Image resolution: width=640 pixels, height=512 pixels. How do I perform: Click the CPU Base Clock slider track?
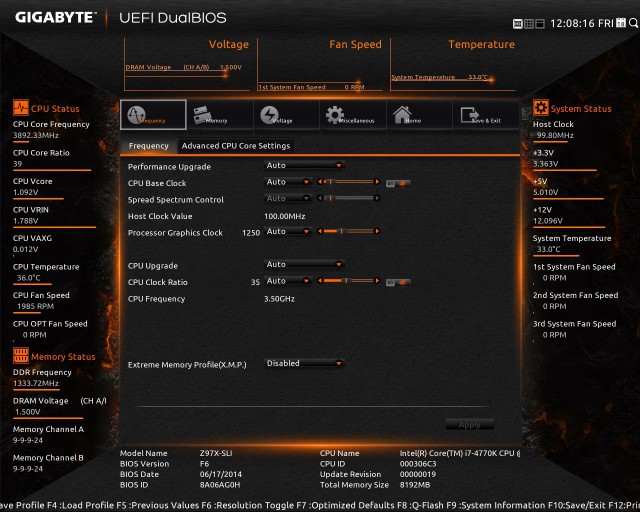pos(349,182)
